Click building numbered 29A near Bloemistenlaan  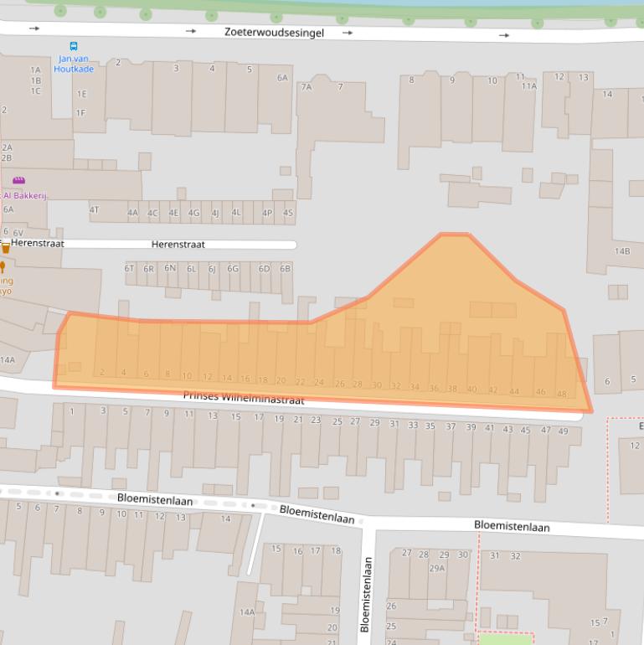click(x=436, y=568)
